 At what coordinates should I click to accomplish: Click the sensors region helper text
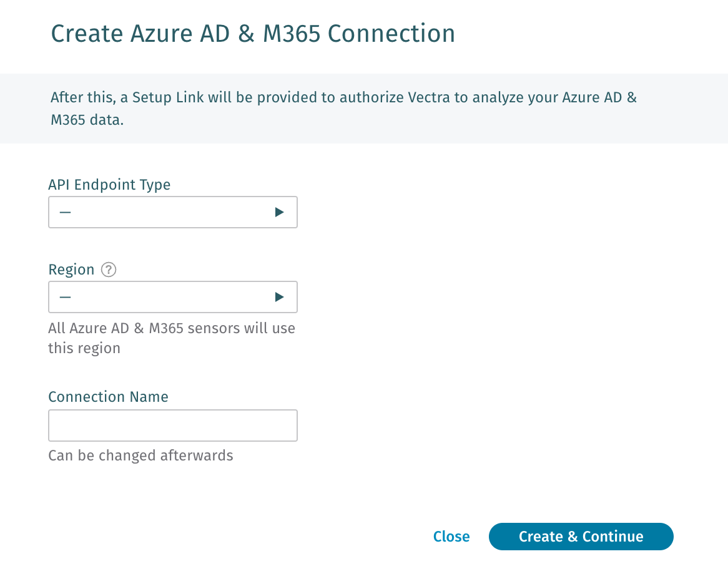point(172,328)
